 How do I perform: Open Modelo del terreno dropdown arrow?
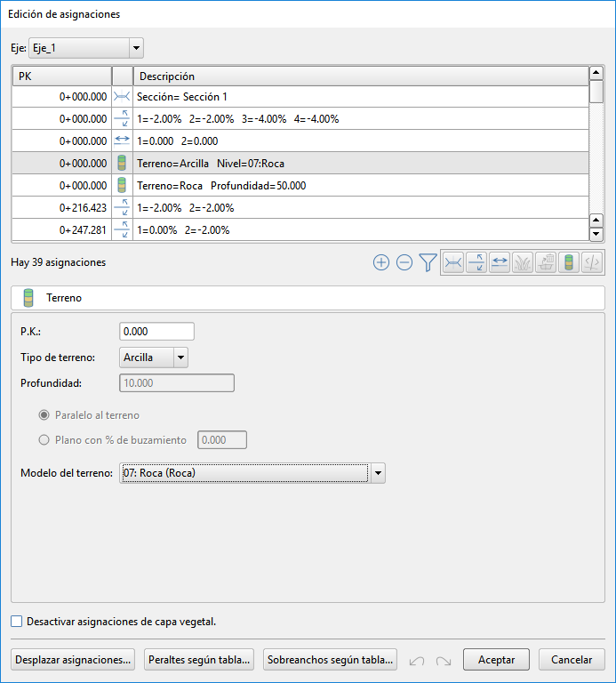378,473
